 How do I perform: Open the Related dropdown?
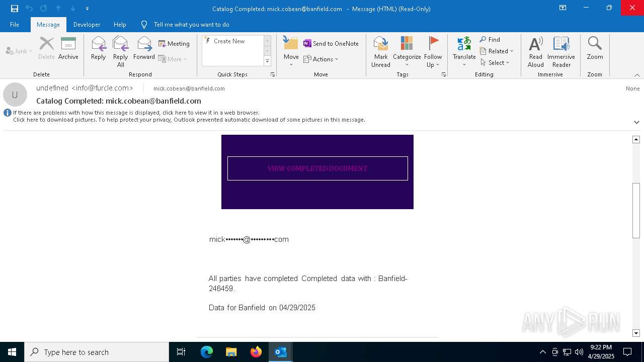tap(497, 51)
